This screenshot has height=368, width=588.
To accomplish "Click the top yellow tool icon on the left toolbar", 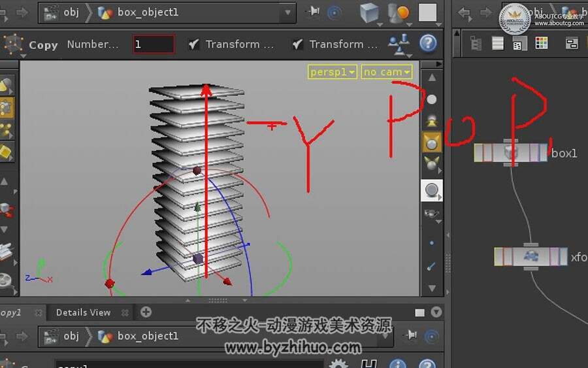I will pos(5,86).
